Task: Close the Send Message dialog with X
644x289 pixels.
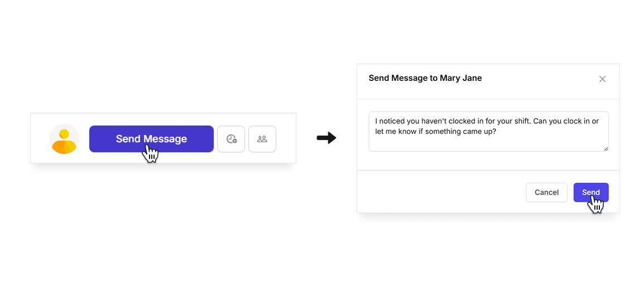Action: click(x=602, y=79)
